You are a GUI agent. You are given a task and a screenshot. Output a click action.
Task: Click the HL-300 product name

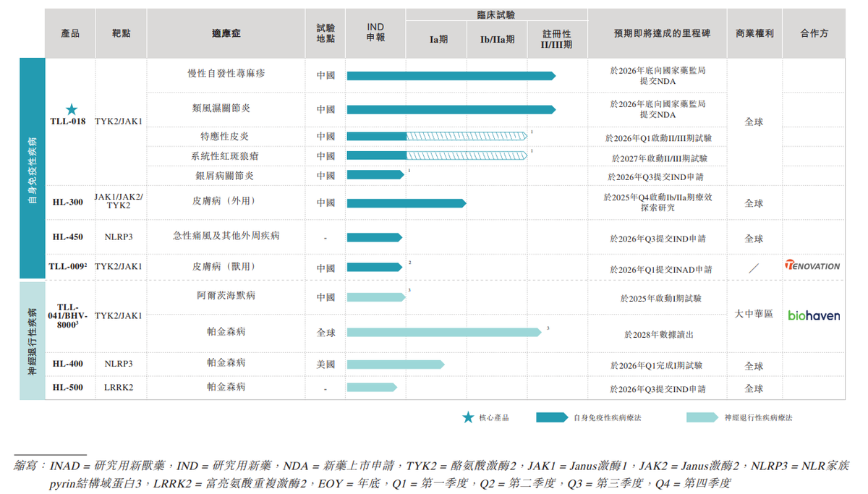(68, 203)
